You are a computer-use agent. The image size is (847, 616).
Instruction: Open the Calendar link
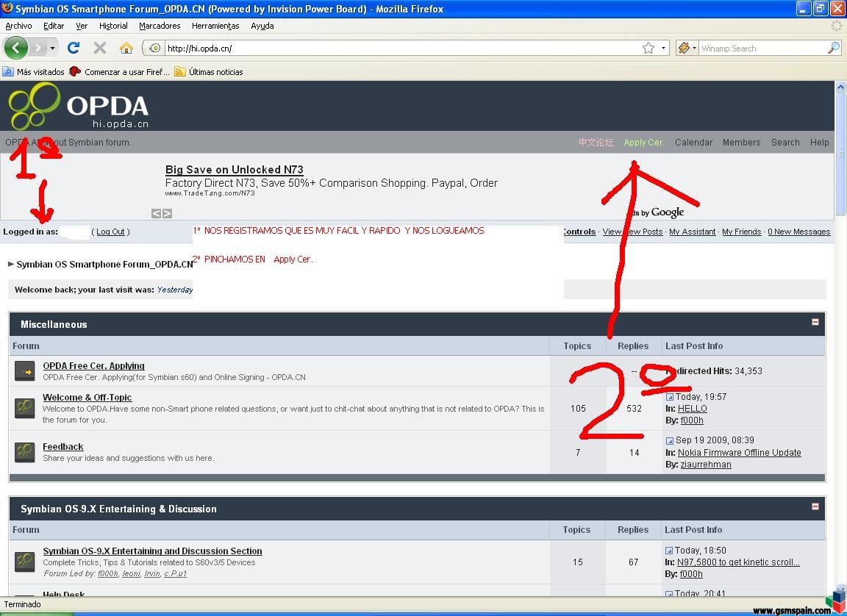click(x=693, y=143)
